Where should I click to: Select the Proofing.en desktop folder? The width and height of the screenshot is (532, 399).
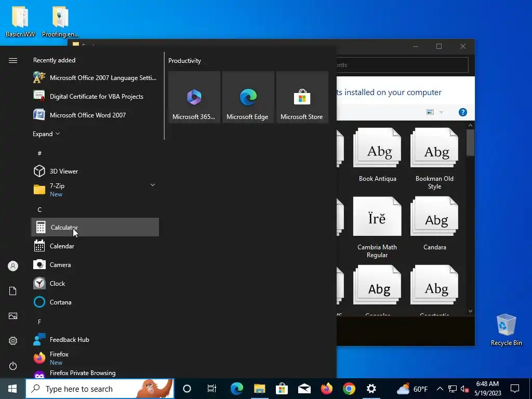[x=60, y=21]
